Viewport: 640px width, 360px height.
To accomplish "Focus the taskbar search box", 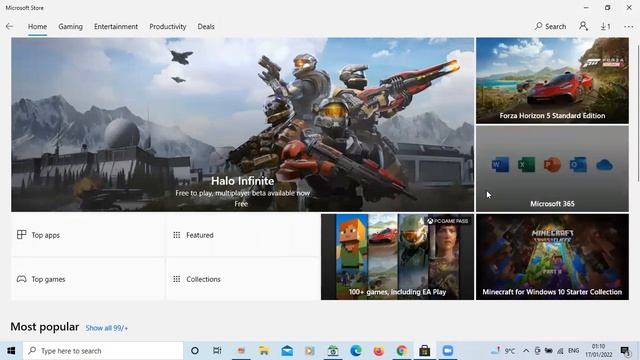I will click(103, 351).
